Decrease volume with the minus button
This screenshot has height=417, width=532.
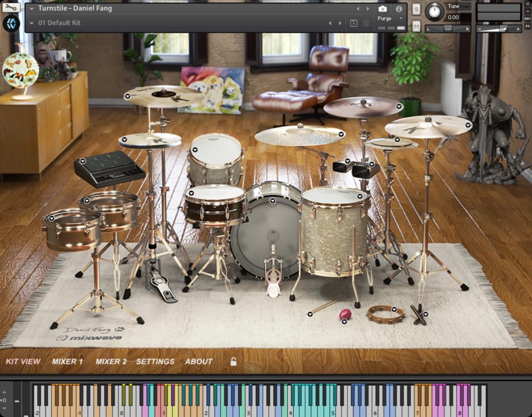click(x=480, y=29)
